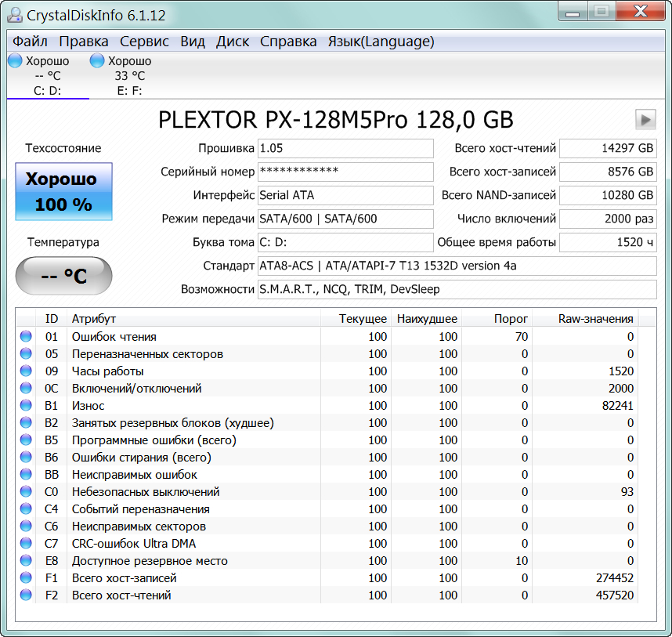672x637 pixels.
Task: Click the 8576 GB host writes value
Action: 608,172
